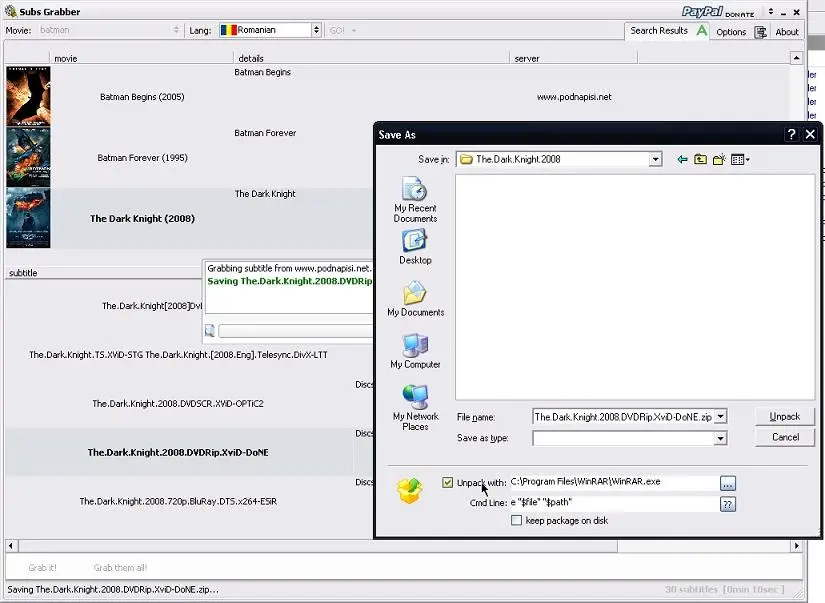Open My Recent Documents in the places bar
The width and height of the screenshot is (825, 603).
415,200
